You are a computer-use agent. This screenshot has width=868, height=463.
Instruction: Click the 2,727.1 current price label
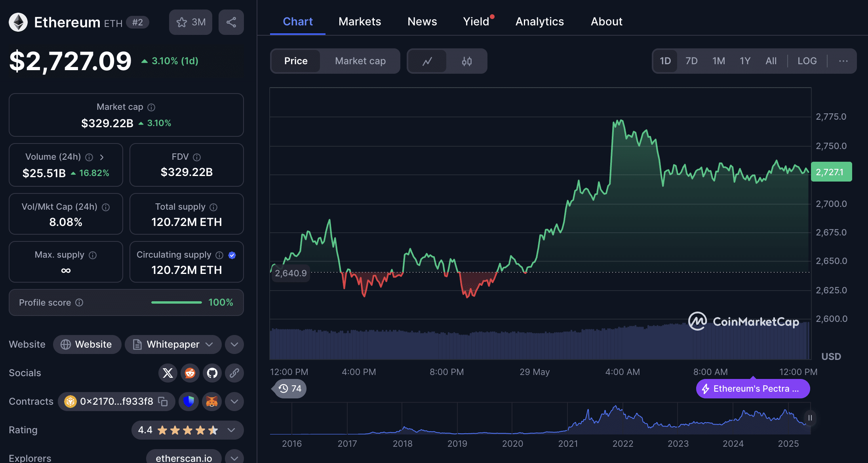click(831, 172)
